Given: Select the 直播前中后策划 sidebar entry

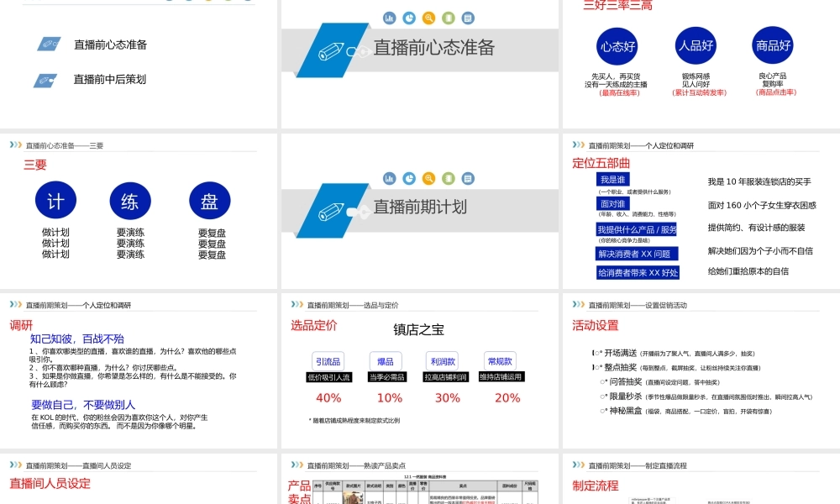Looking at the screenshot, I should pyautogui.click(x=109, y=80).
